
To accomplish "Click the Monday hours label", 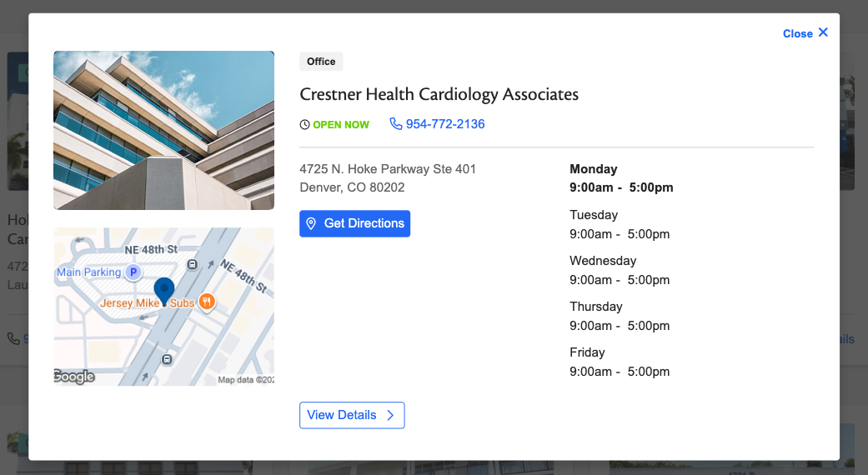I will pyautogui.click(x=594, y=169).
